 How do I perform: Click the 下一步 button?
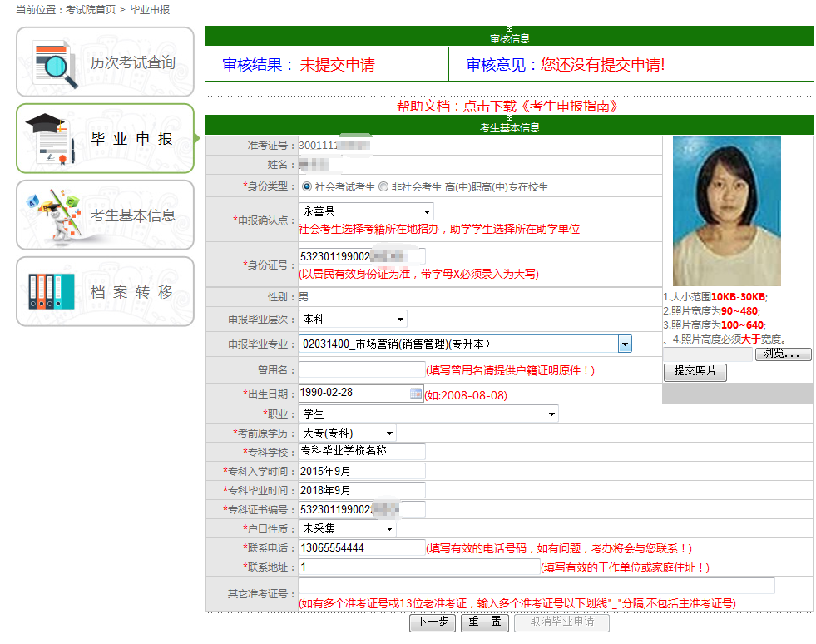[433, 622]
